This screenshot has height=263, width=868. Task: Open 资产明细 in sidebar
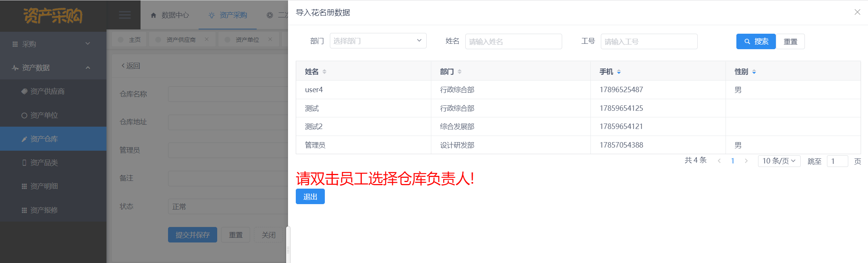point(53,186)
